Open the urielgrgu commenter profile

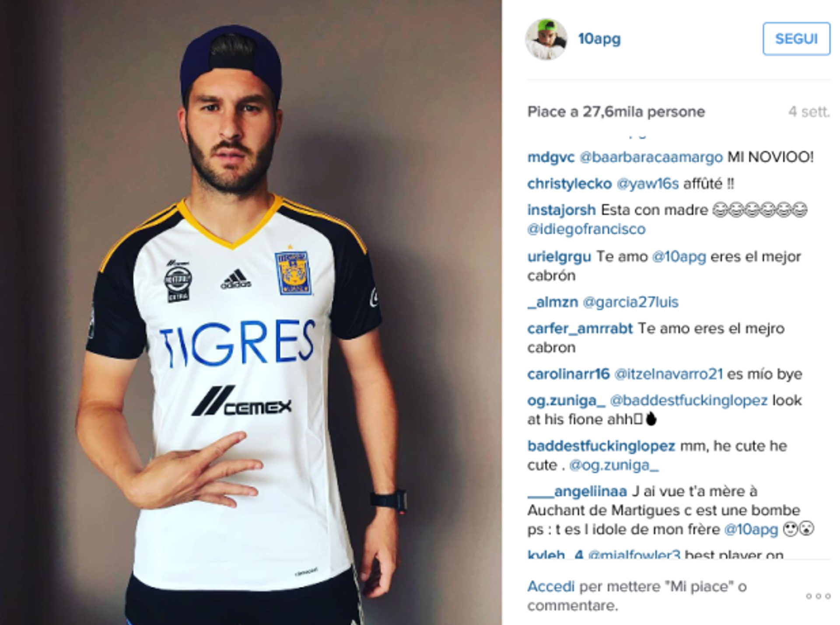(559, 256)
